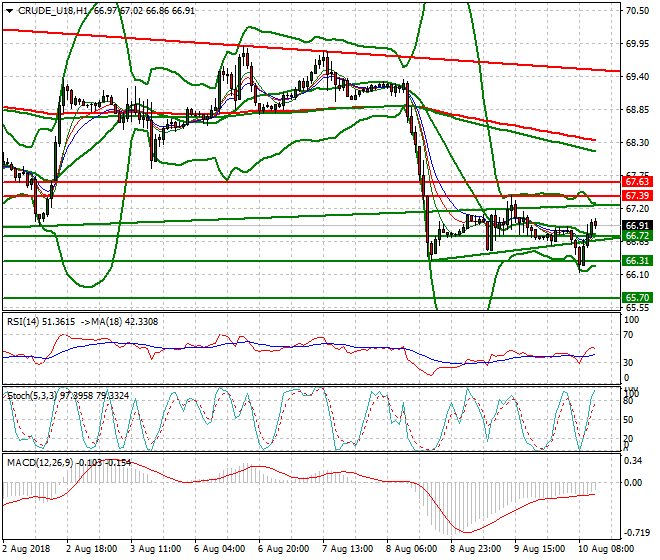Click the dropdown triangle beside CRUDE_U18 title
Image resolution: width=660 pixels, height=560 pixels.
coord(7,10)
